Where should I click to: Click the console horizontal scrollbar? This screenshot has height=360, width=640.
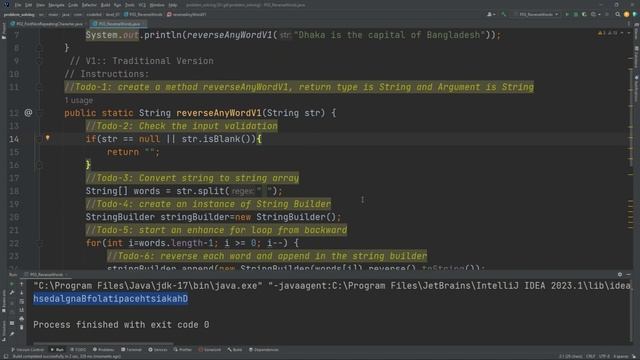(x=104, y=344)
